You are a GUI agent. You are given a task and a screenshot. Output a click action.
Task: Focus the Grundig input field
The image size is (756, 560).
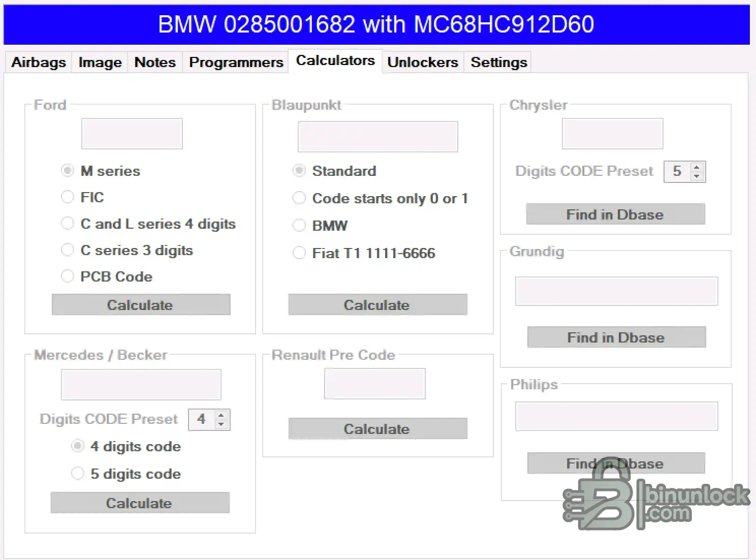(617, 291)
